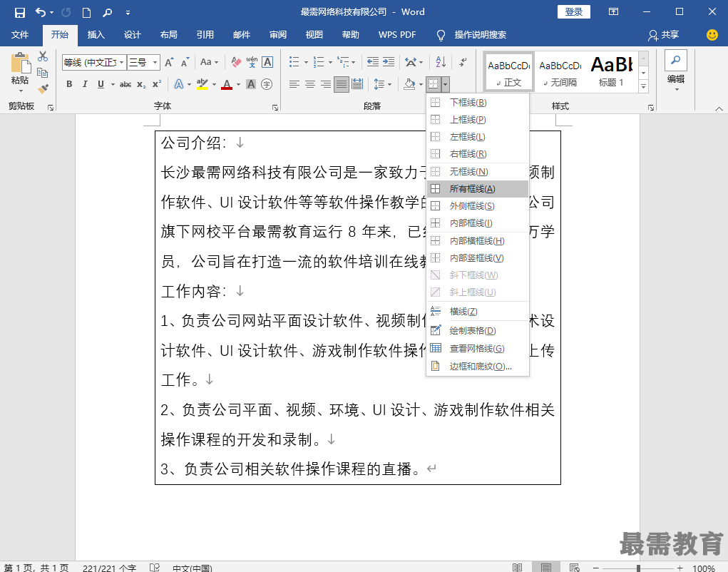Toggle bold formatting
The height and width of the screenshot is (572, 728).
pyautogui.click(x=69, y=84)
